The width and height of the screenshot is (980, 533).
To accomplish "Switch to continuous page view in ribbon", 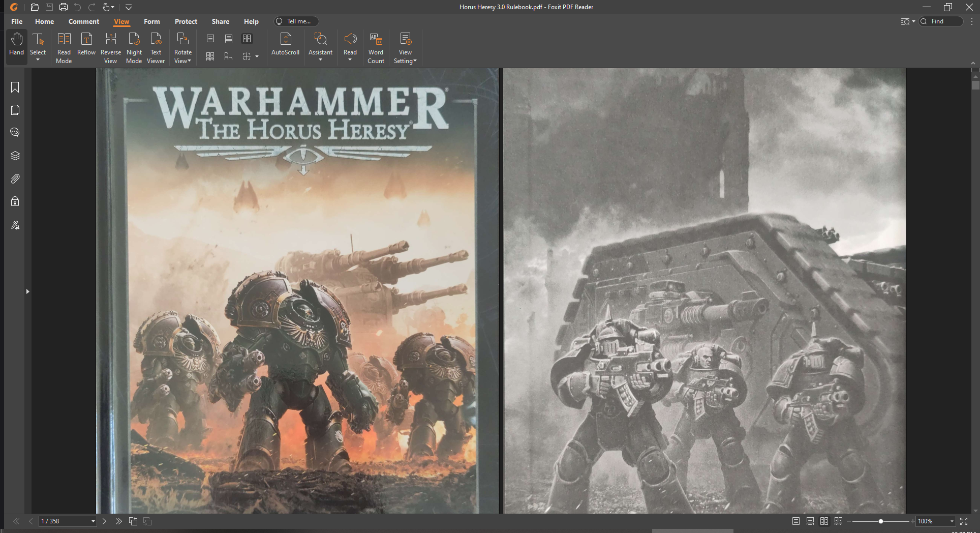I will click(229, 39).
